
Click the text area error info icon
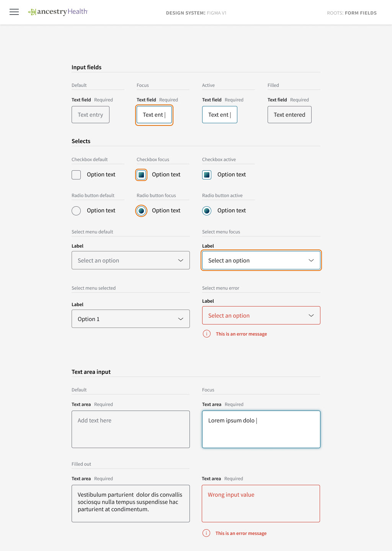click(x=206, y=533)
